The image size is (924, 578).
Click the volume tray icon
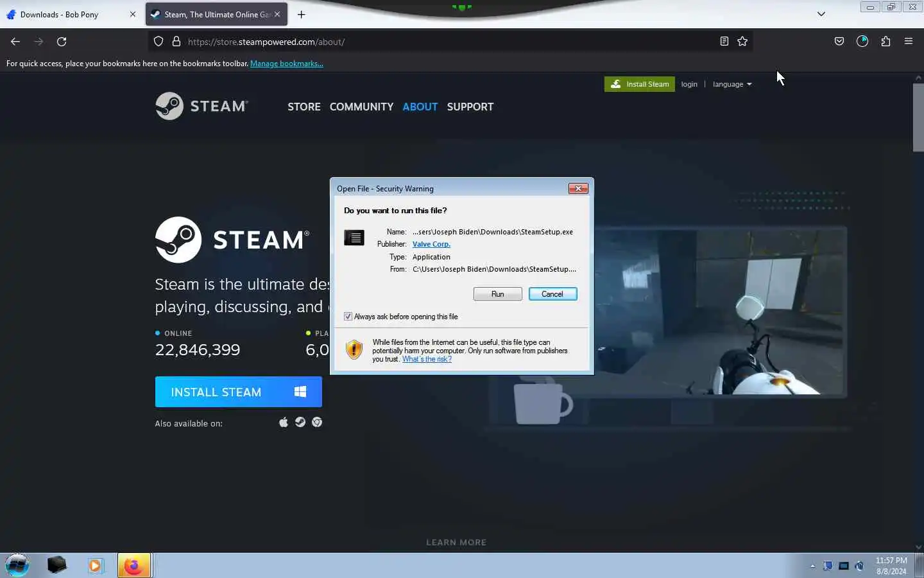click(859, 566)
